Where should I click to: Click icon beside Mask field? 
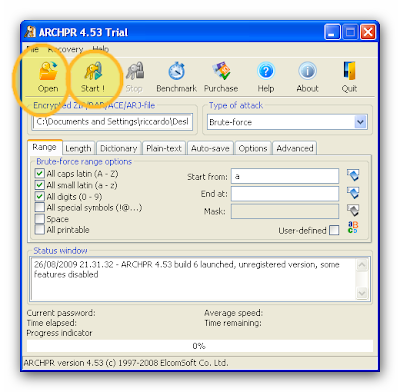pos(353,211)
